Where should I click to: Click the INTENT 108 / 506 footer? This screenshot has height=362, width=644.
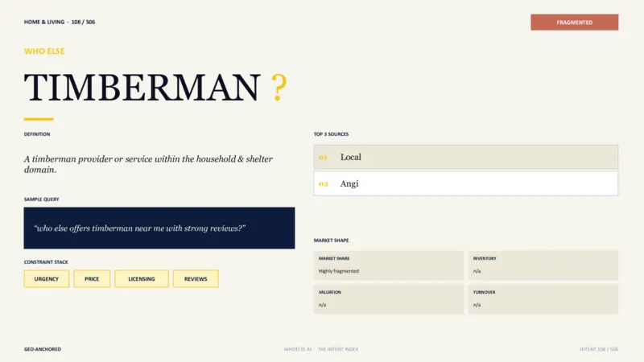click(599, 349)
